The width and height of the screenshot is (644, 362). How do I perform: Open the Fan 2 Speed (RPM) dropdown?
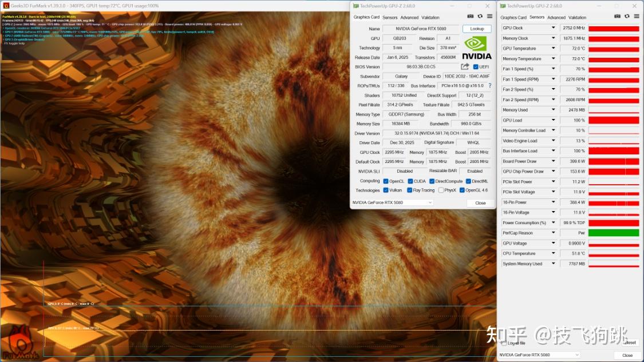point(553,100)
